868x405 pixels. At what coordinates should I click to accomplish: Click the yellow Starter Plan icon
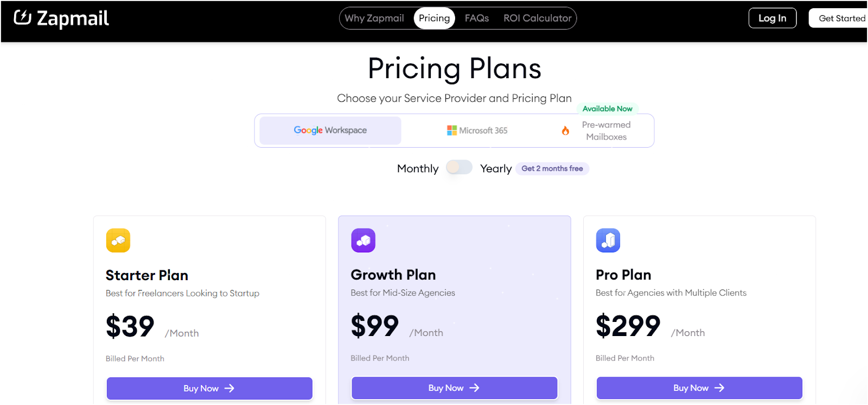(x=118, y=241)
